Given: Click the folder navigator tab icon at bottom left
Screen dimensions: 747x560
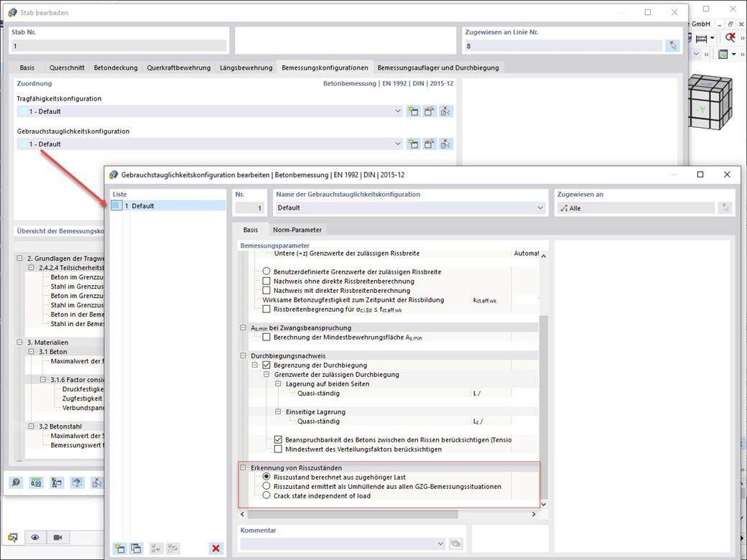Looking at the screenshot, I should click(x=13, y=537).
